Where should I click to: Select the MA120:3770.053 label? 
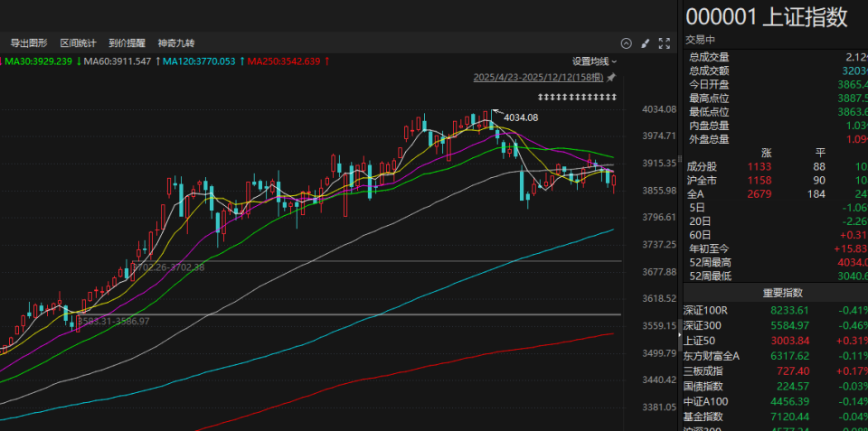[199, 61]
